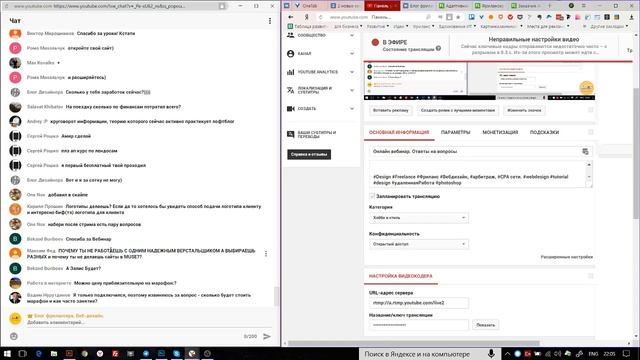Open browser downloads arrow icon
Viewport: 640px width, 360px height.
coord(632,17)
